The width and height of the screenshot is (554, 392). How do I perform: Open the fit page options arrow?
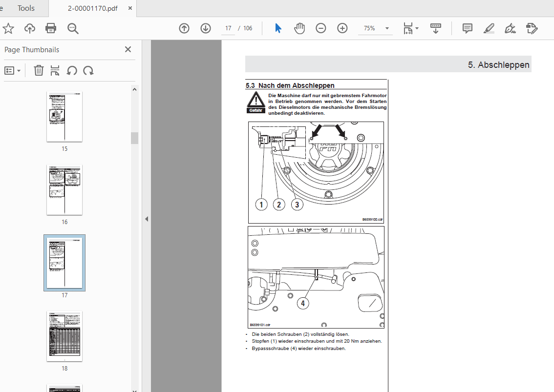(417, 28)
